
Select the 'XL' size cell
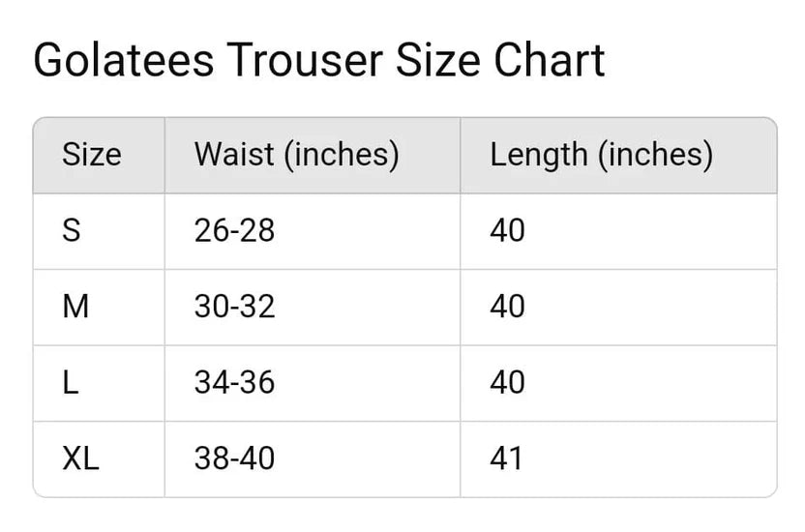(80, 458)
